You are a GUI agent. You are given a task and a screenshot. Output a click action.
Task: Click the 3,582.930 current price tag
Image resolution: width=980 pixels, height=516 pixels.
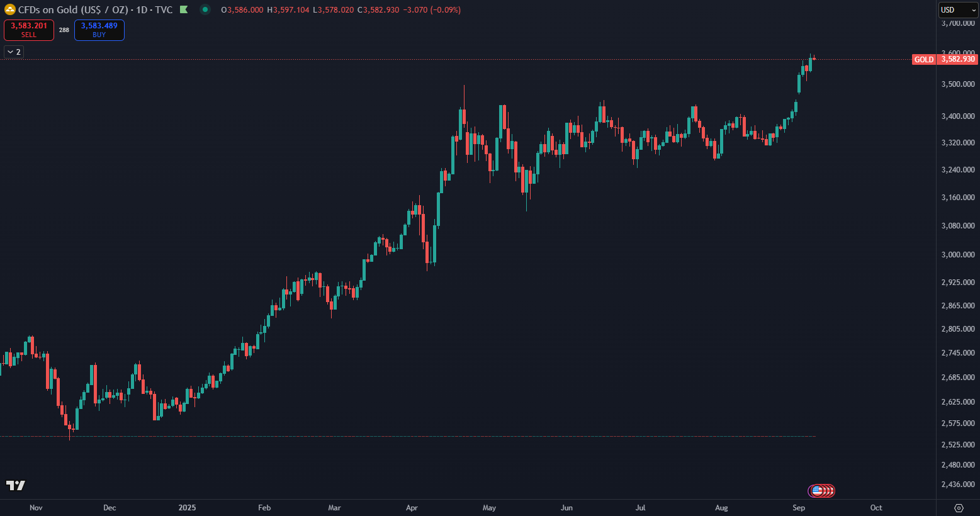coord(957,59)
